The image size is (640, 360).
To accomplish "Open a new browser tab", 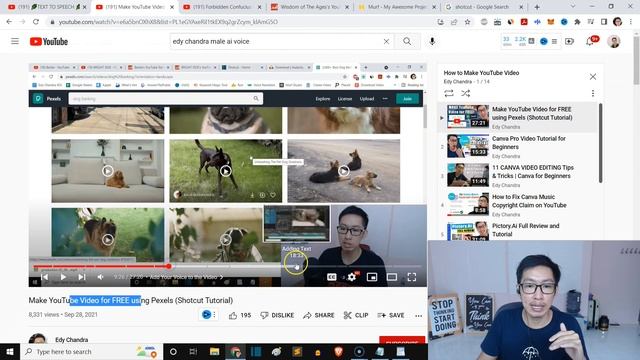I will point(537,7).
